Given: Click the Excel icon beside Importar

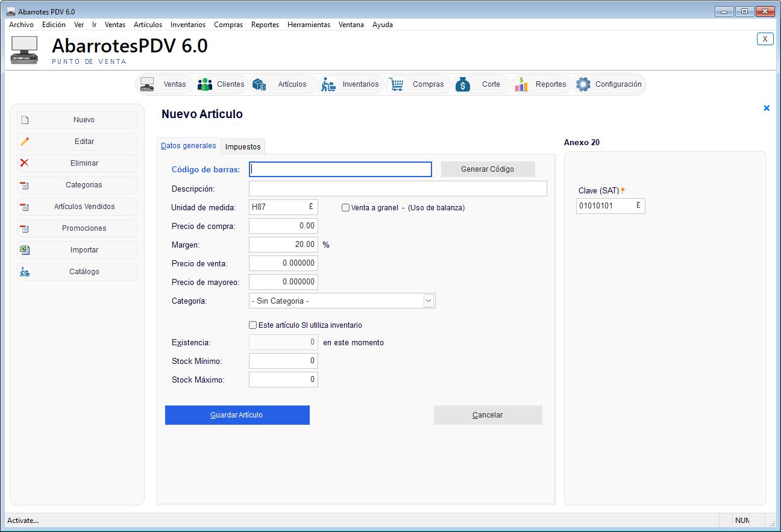Looking at the screenshot, I should [25, 250].
